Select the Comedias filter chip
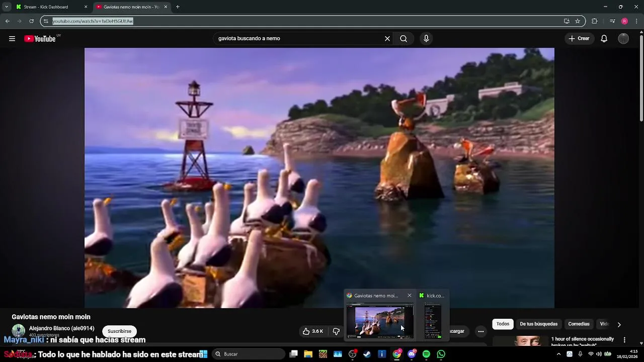Viewport: 644px width, 362px height. tap(579, 324)
